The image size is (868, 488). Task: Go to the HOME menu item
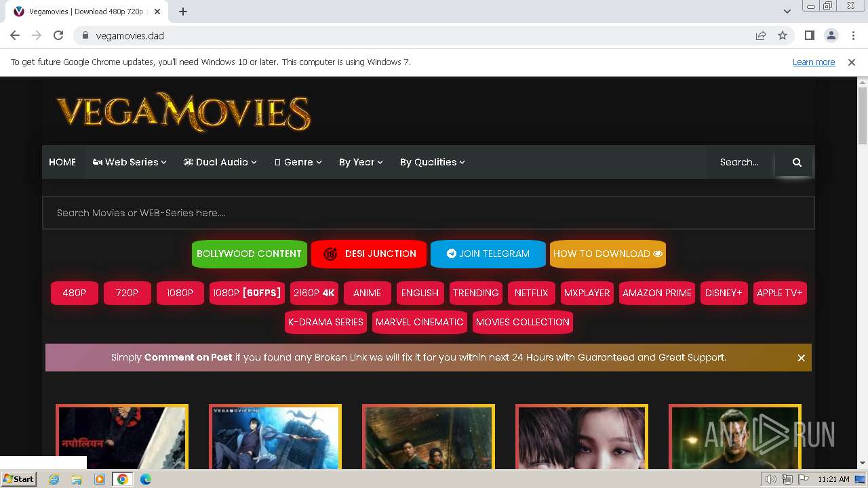coord(62,162)
